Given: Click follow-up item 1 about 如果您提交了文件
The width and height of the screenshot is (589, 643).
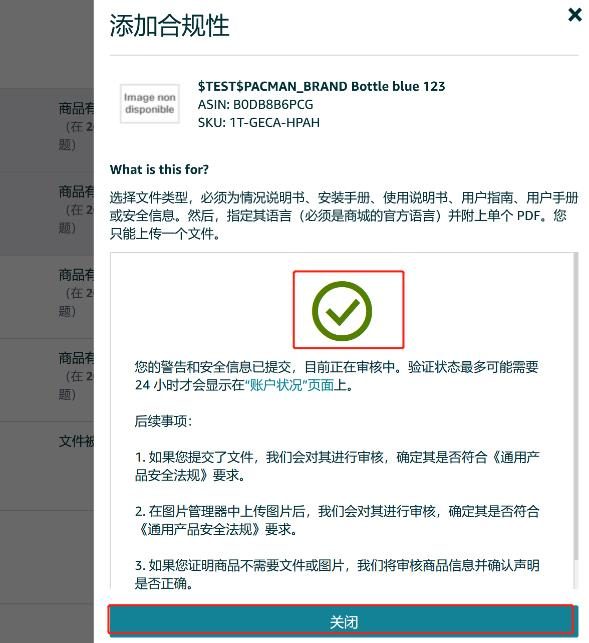Looking at the screenshot, I should click(337, 466).
